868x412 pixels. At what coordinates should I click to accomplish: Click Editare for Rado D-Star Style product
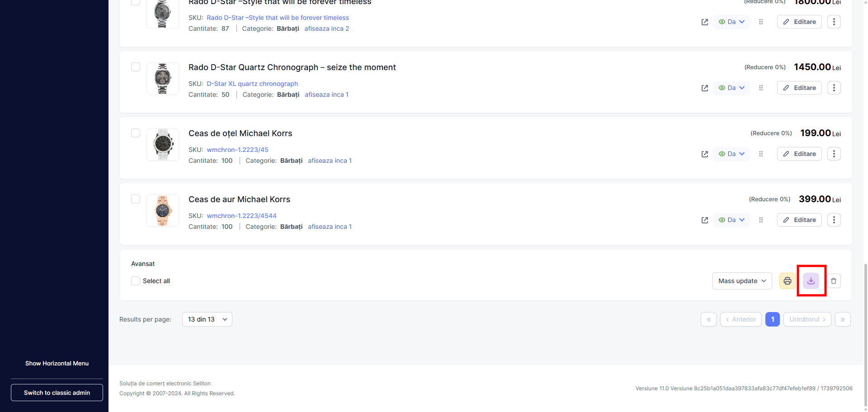pos(799,22)
